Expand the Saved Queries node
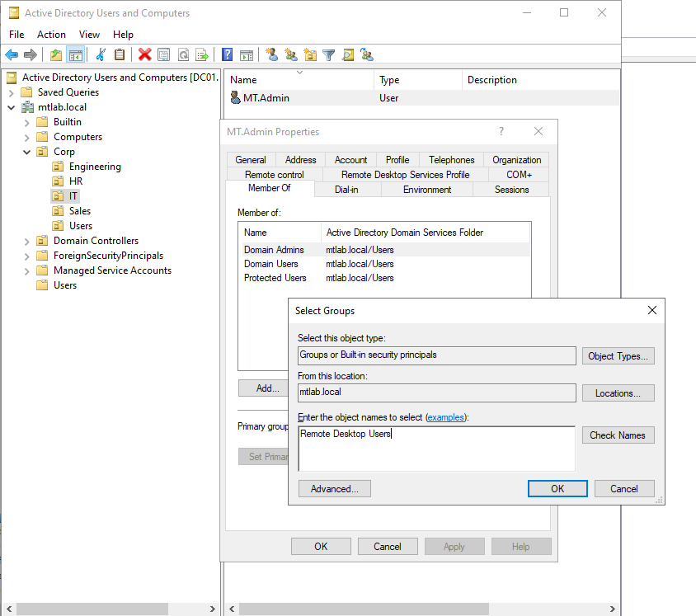Image resolution: width=696 pixels, height=616 pixels. [12, 92]
